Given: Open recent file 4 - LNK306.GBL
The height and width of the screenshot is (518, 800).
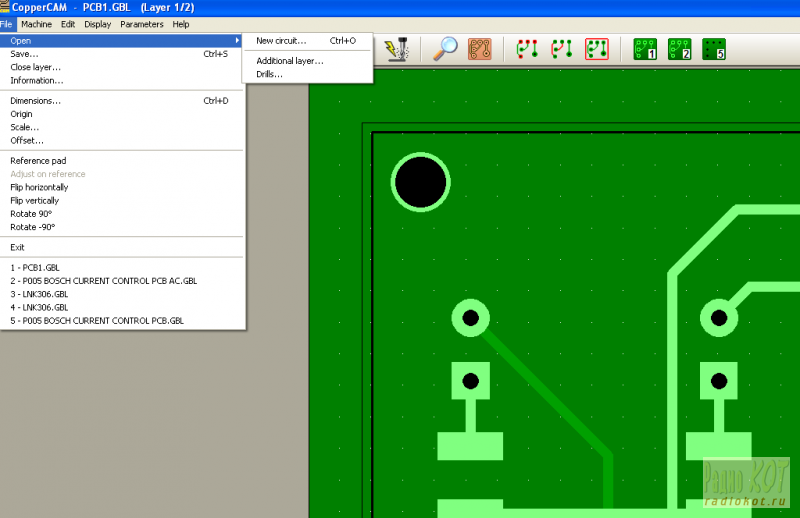Looking at the screenshot, I should 121,307.
